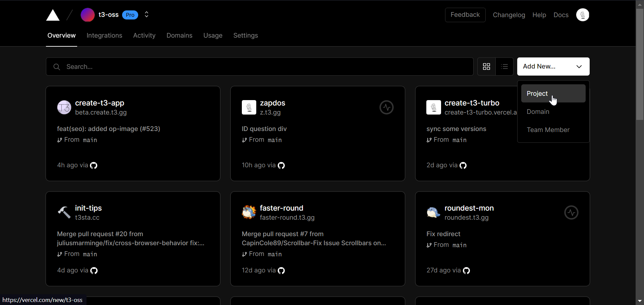Viewport: 644px width, 305px height.
Task: Select Project from the open menu
Action: (x=537, y=93)
